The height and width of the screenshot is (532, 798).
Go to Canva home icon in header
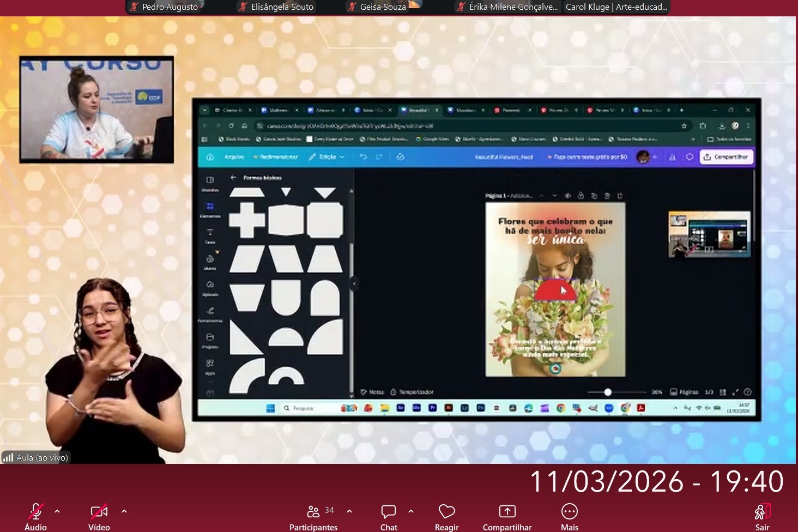point(210,157)
